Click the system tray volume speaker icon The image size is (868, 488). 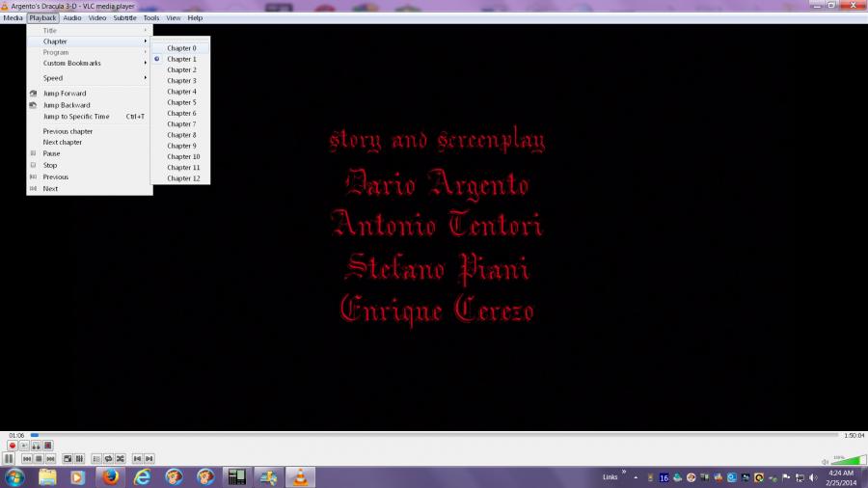click(x=813, y=477)
